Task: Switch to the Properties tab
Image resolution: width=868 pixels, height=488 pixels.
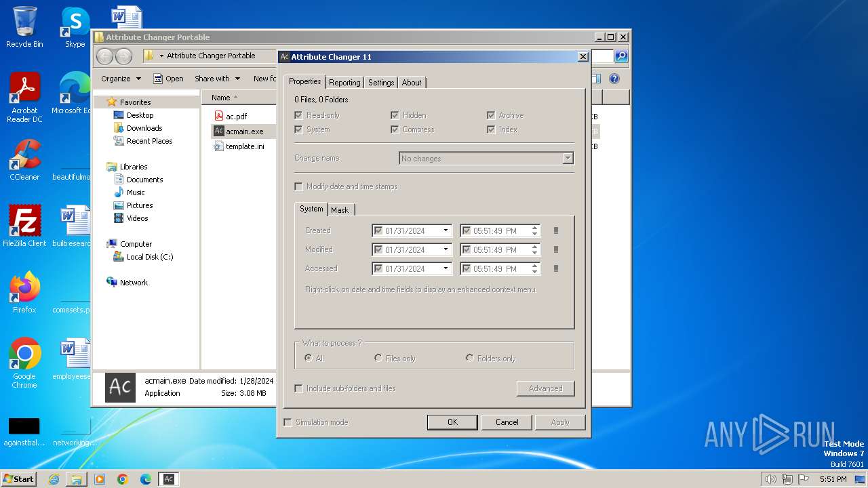Action: (x=304, y=81)
